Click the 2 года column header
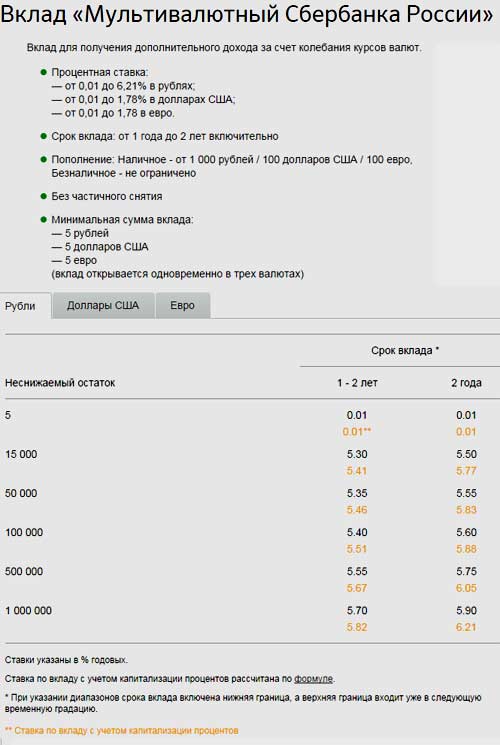The width and height of the screenshot is (500, 745). (x=466, y=383)
